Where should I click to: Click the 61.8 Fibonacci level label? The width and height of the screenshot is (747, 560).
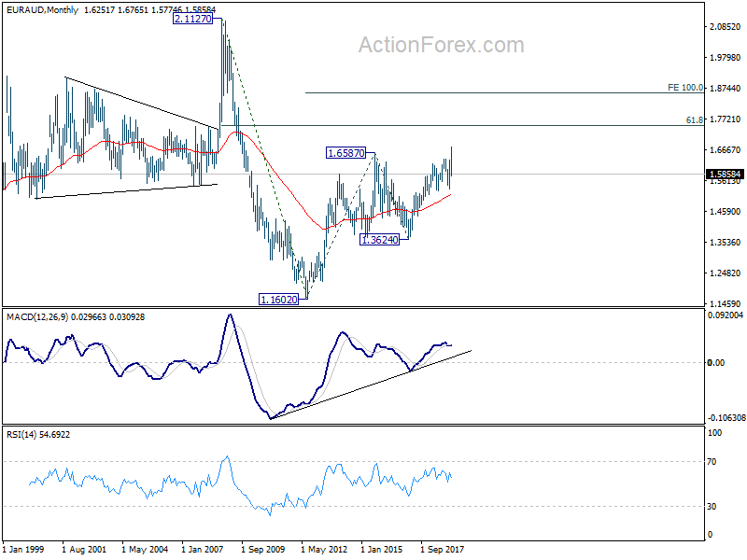pyautogui.click(x=694, y=120)
